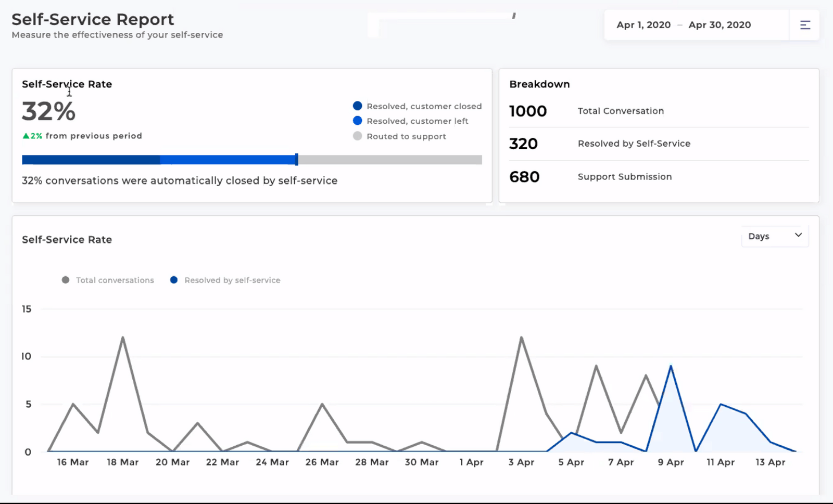Click the gray 'Routed to support' legend dot
Viewport: 833px width, 504px height.
[357, 136]
